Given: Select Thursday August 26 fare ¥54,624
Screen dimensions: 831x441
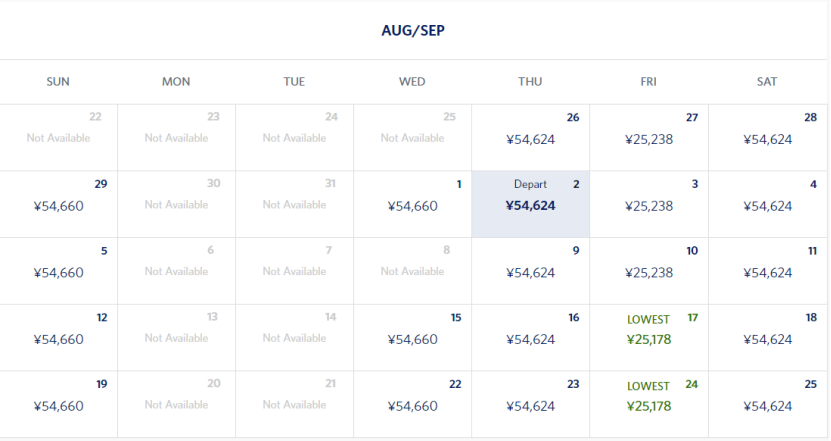Looking at the screenshot, I should coord(530,138).
